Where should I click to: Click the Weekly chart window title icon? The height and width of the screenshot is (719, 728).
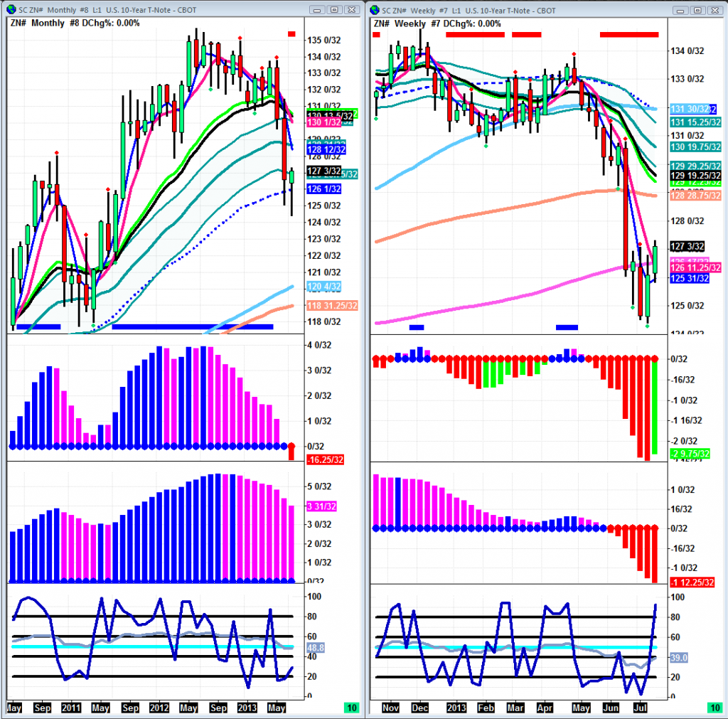click(x=375, y=10)
